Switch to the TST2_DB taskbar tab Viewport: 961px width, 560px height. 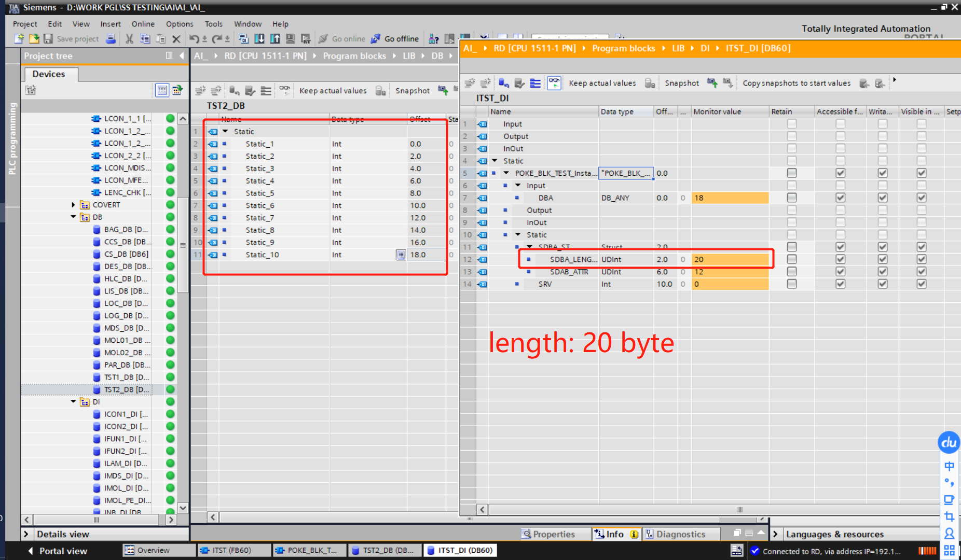tap(383, 550)
